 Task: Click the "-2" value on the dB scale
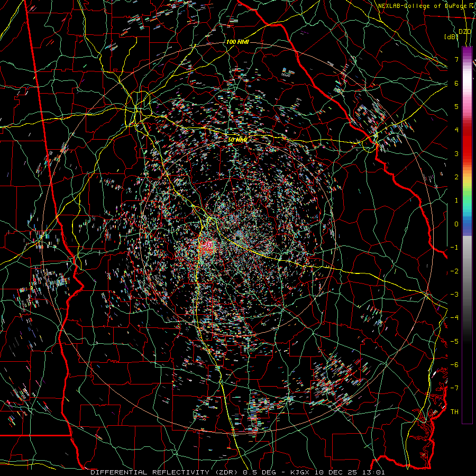coord(454,271)
